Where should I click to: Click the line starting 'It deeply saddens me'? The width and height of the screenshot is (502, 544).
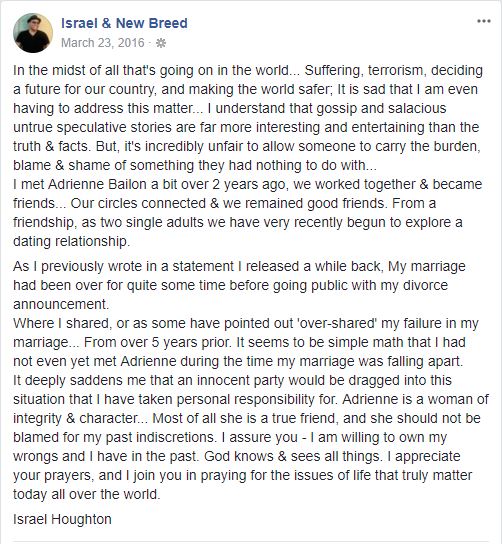point(232,380)
